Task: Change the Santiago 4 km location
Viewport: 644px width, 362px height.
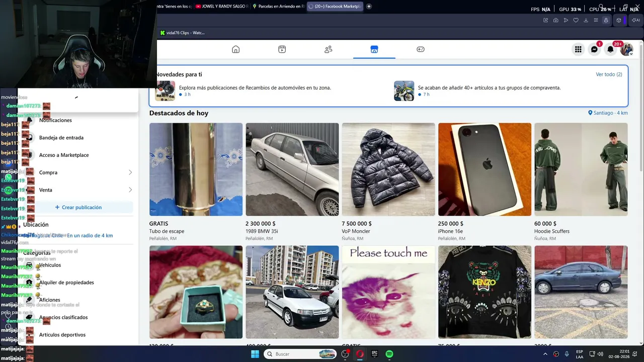Action: tap(608, 113)
